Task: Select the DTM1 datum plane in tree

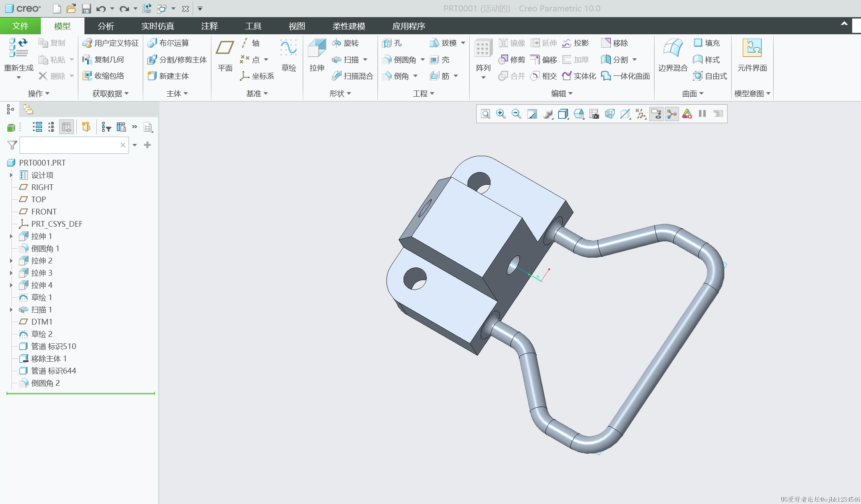Action: pyautogui.click(x=36, y=322)
